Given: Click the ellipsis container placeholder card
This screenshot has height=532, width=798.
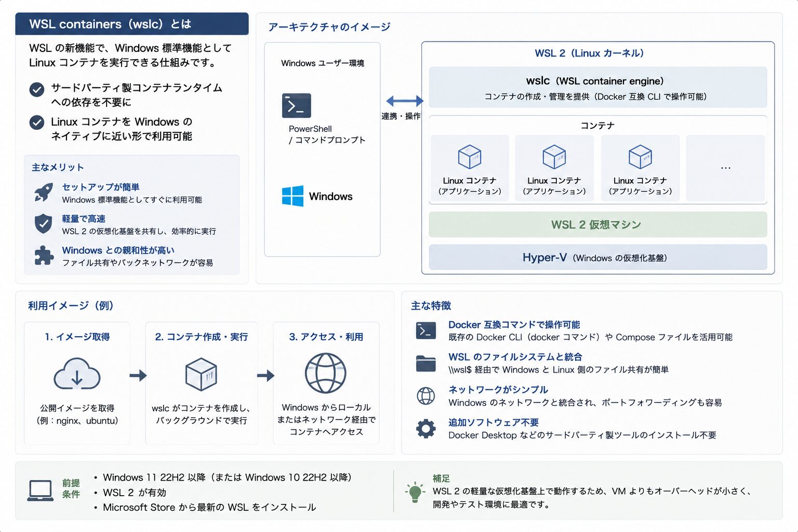Looking at the screenshot, I should click(x=725, y=168).
